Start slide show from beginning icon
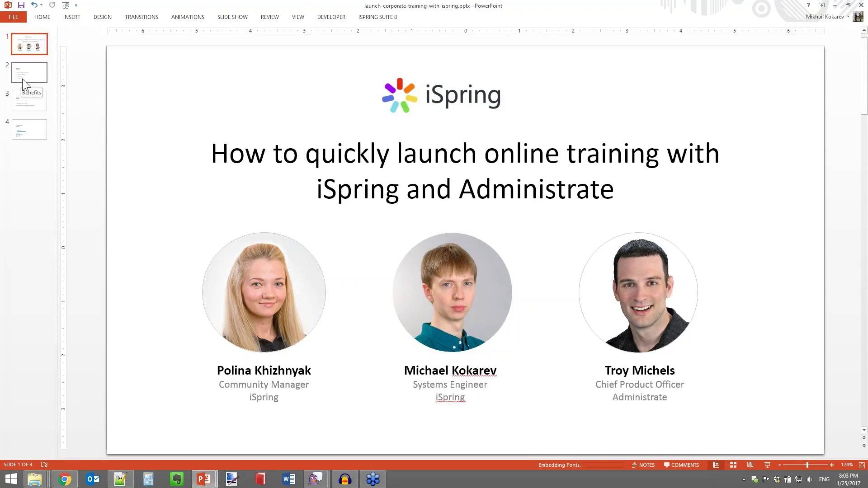This screenshot has width=868, height=488. (66, 5)
